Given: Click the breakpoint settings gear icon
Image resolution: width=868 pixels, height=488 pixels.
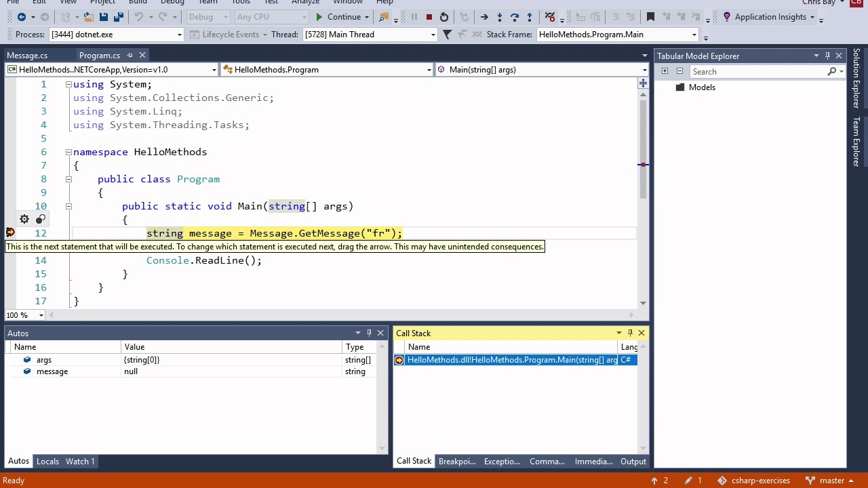Looking at the screenshot, I should click(x=24, y=219).
